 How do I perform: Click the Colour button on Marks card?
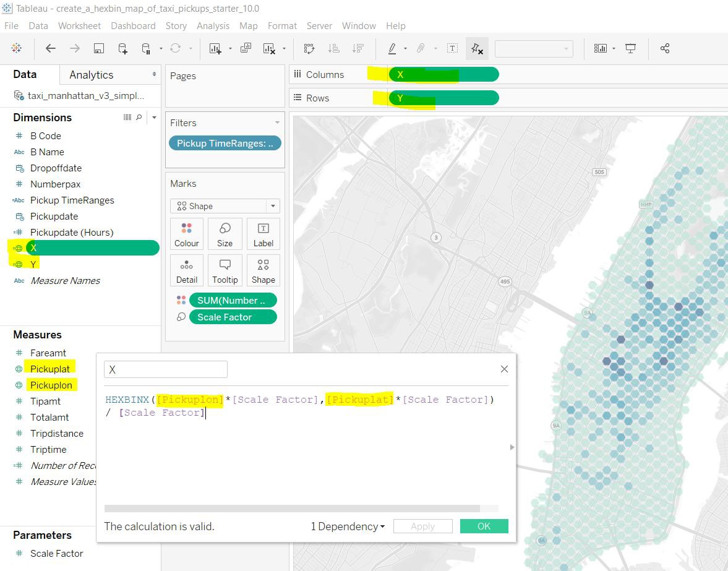(187, 234)
